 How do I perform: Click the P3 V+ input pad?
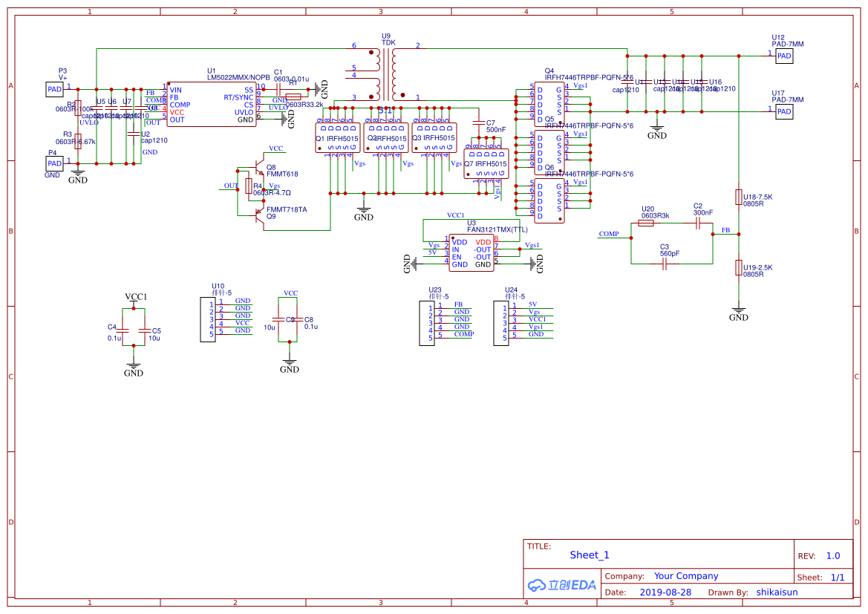(x=54, y=89)
